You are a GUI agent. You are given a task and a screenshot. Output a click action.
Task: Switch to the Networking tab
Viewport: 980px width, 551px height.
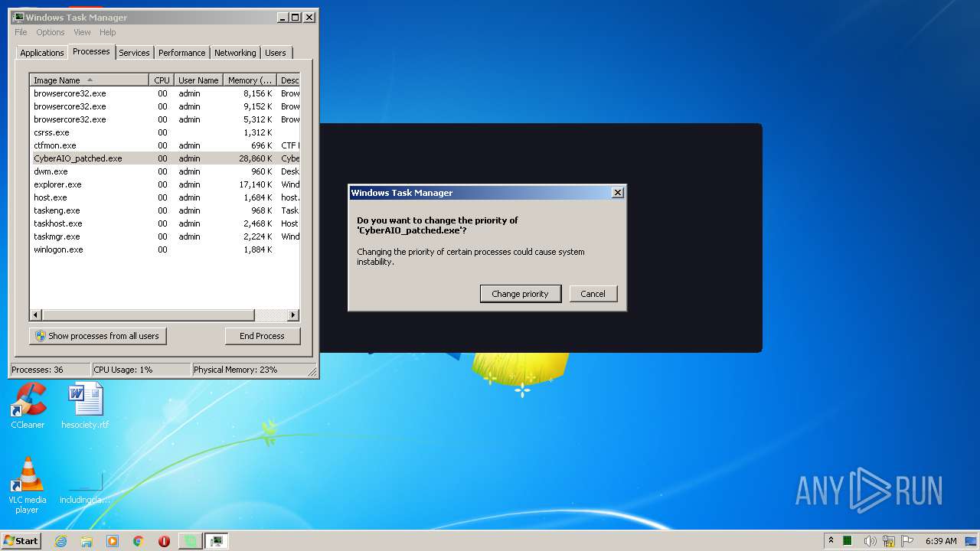tap(235, 53)
